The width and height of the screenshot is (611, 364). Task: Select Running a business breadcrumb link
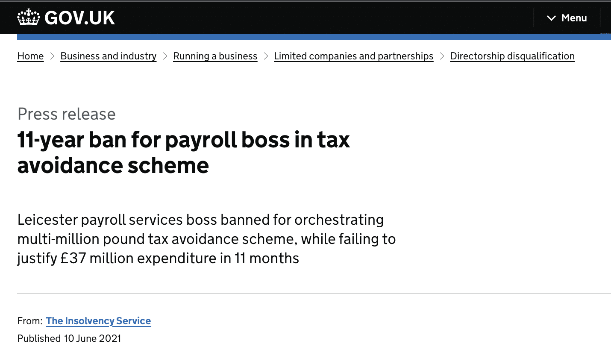[215, 56]
